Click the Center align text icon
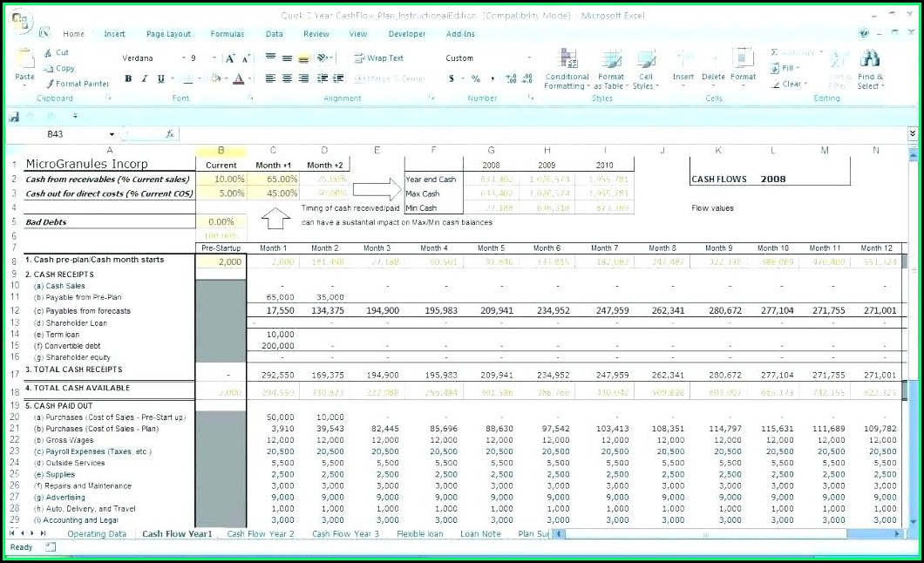924x563 pixels. 286,78
